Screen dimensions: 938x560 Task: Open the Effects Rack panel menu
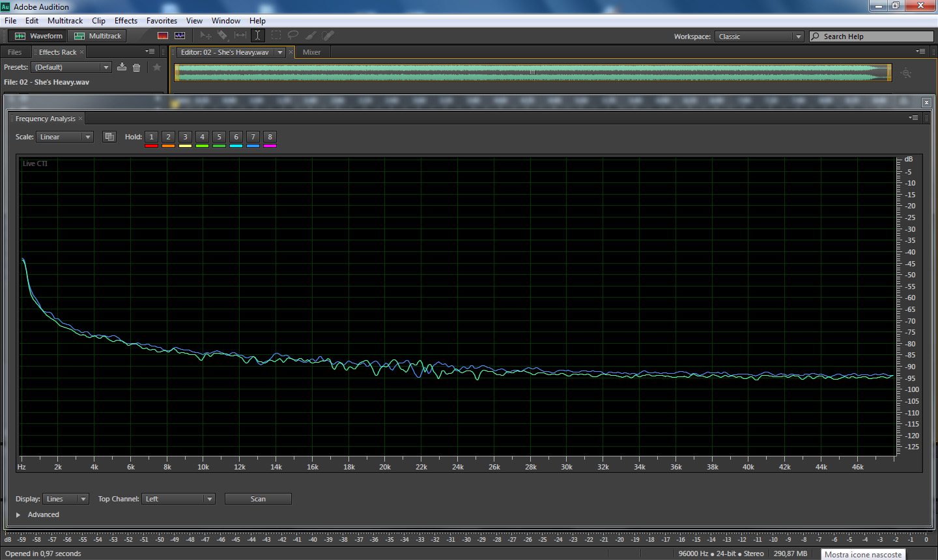pos(150,51)
